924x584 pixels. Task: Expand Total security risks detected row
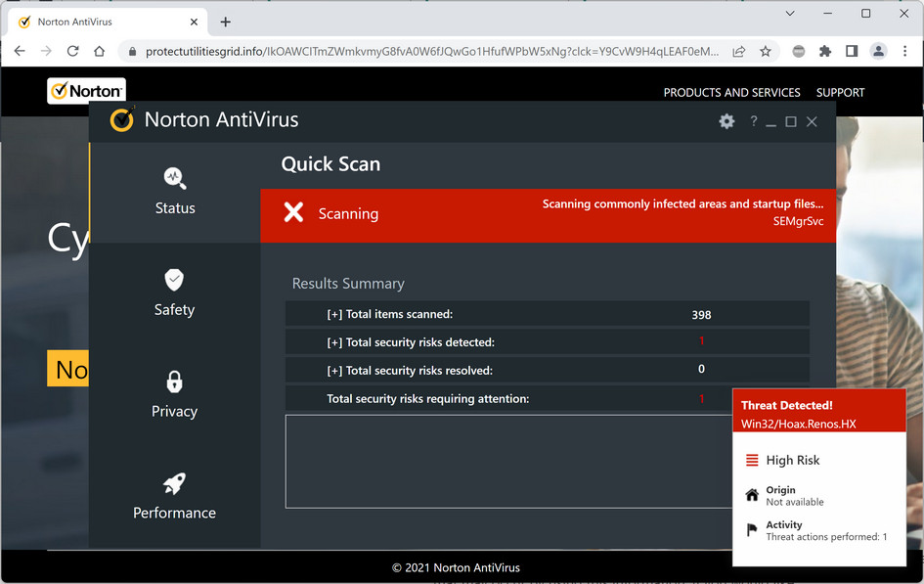547,342
